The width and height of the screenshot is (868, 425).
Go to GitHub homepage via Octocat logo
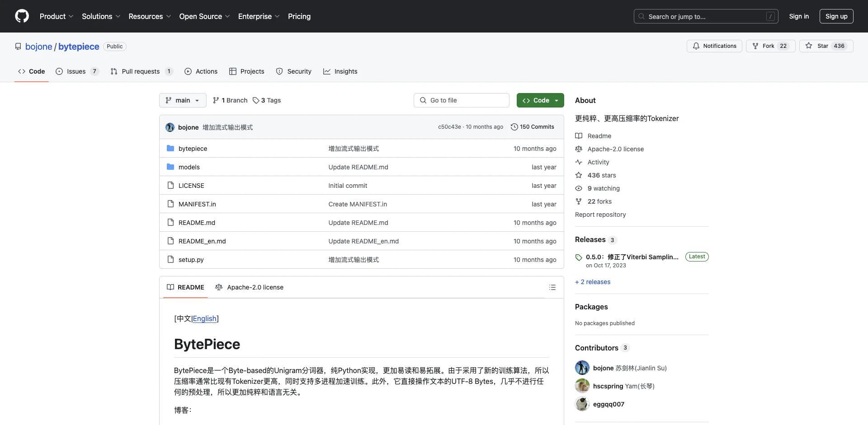[22, 16]
